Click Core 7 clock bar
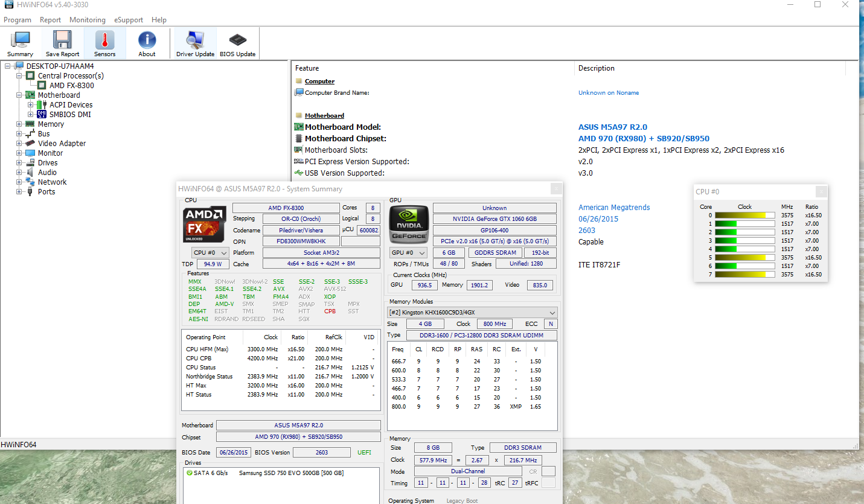 click(x=744, y=275)
